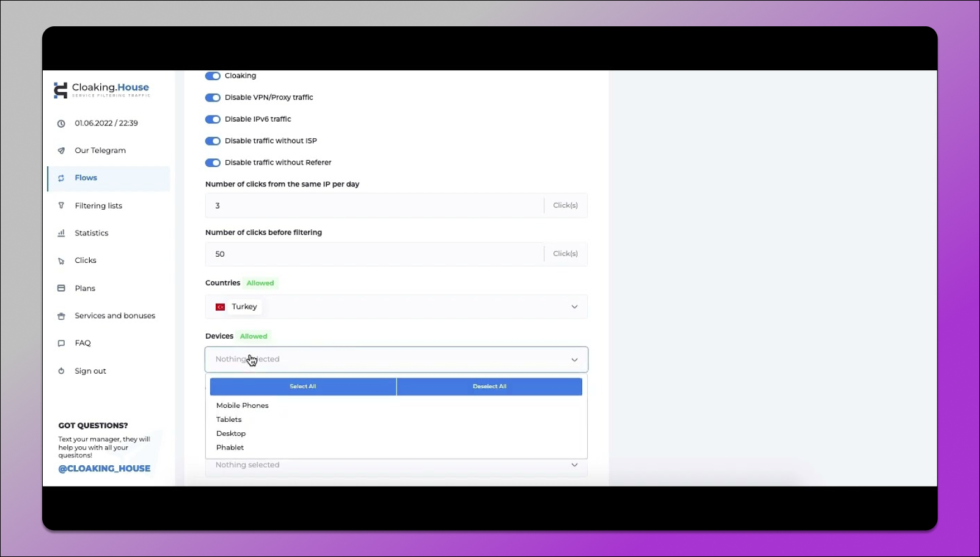Click the clicks-before-filtering field showing 50
The image size is (980, 557).
click(x=374, y=254)
